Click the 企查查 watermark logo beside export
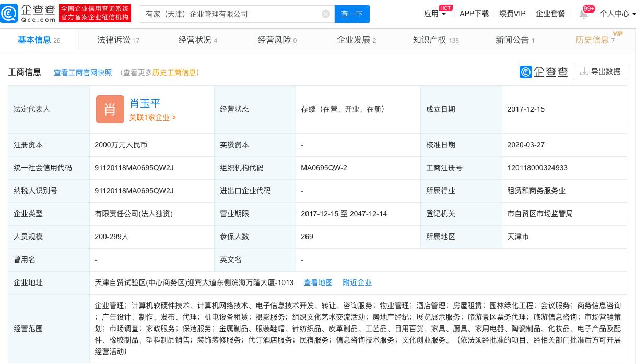The height and width of the screenshot is (364, 636). click(544, 72)
